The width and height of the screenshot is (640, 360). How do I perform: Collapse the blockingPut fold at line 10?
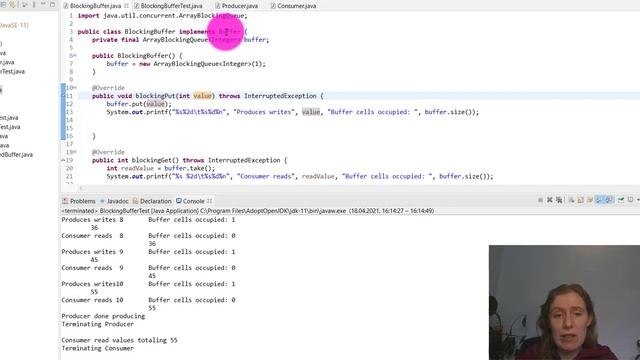75,88
